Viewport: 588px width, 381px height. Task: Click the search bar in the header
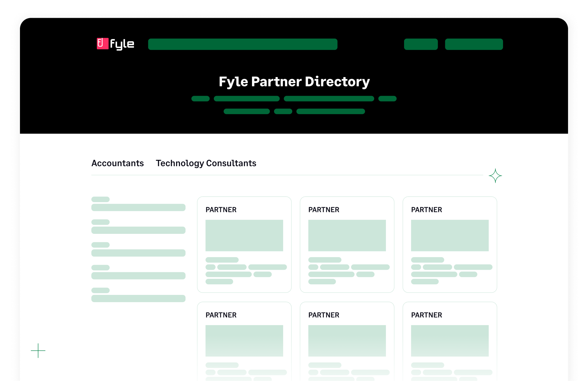point(243,44)
